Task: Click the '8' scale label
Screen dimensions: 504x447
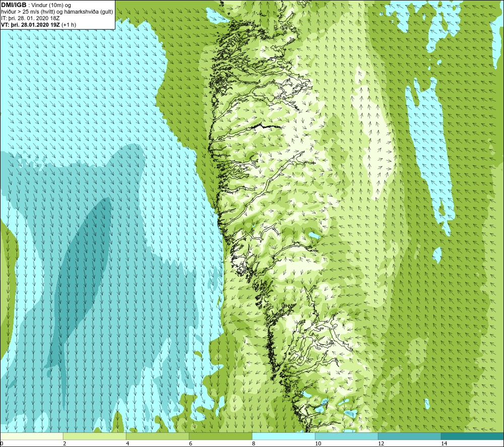Action: [254, 443]
